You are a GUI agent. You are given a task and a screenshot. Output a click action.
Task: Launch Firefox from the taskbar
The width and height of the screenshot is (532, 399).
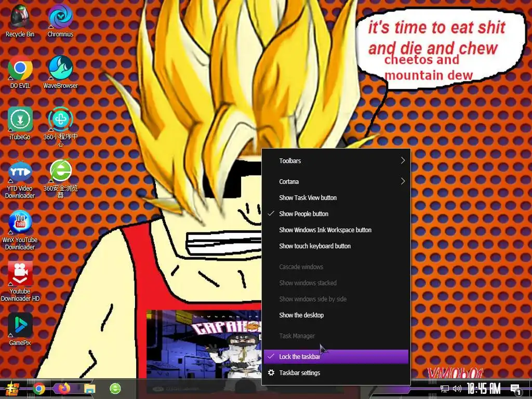[64, 388]
